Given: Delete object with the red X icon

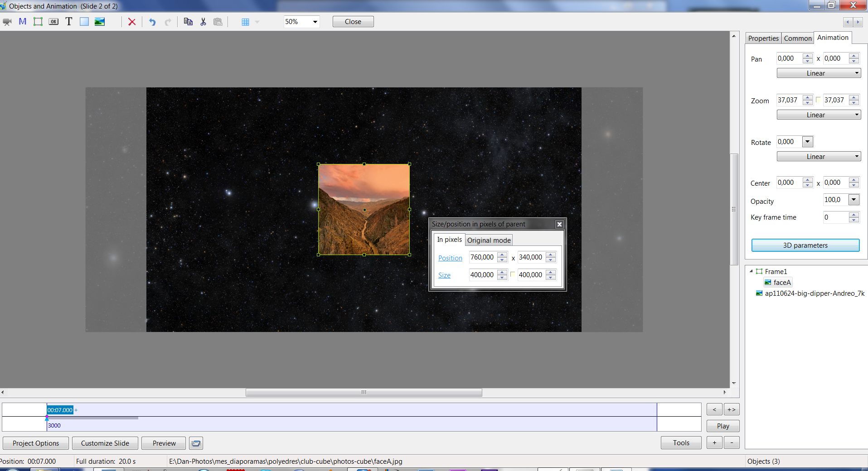Looking at the screenshot, I should pos(132,22).
